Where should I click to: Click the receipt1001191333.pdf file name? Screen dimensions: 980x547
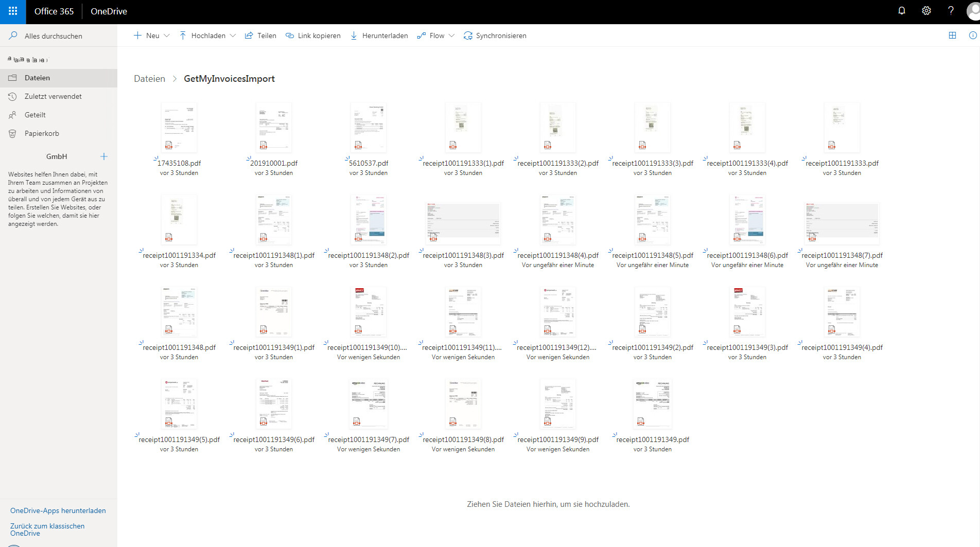click(x=842, y=163)
